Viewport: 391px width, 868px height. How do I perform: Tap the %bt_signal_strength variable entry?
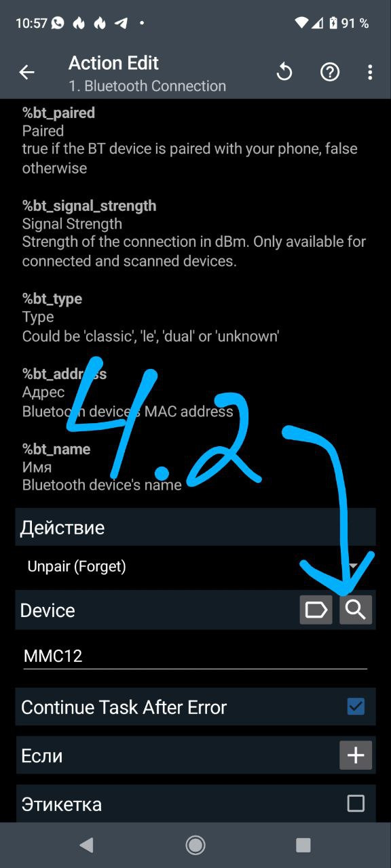(194, 233)
